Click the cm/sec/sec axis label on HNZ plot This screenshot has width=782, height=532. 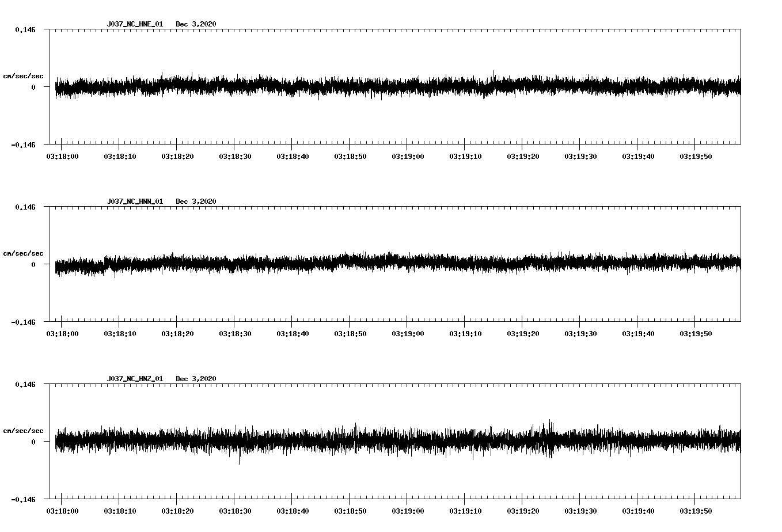pyautogui.click(x=23, y=430)
